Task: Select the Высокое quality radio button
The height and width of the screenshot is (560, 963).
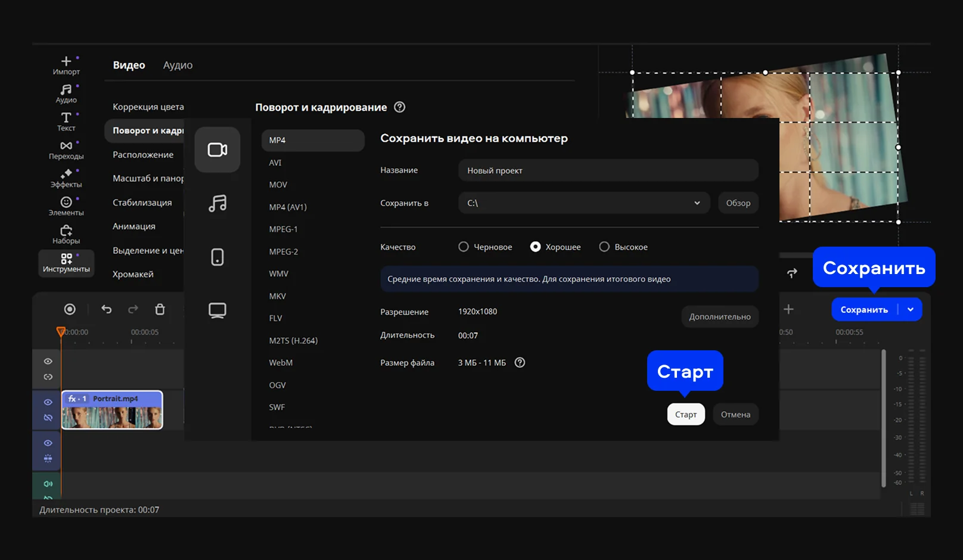Action: 604,247
